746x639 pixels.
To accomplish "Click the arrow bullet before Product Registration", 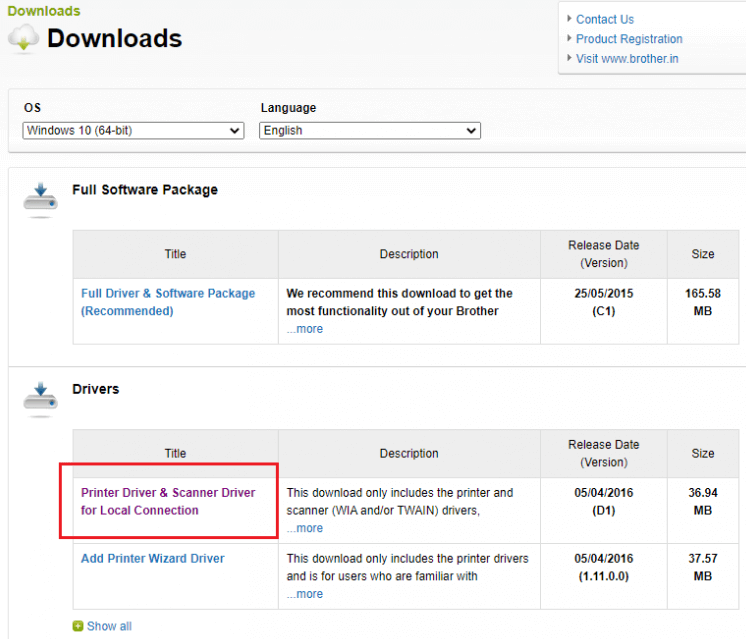I will 569,40.
